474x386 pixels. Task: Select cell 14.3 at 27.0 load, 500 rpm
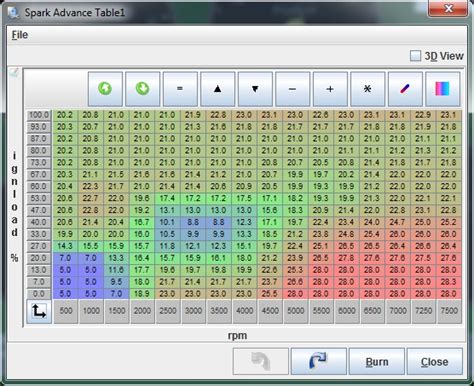point(65,246)
